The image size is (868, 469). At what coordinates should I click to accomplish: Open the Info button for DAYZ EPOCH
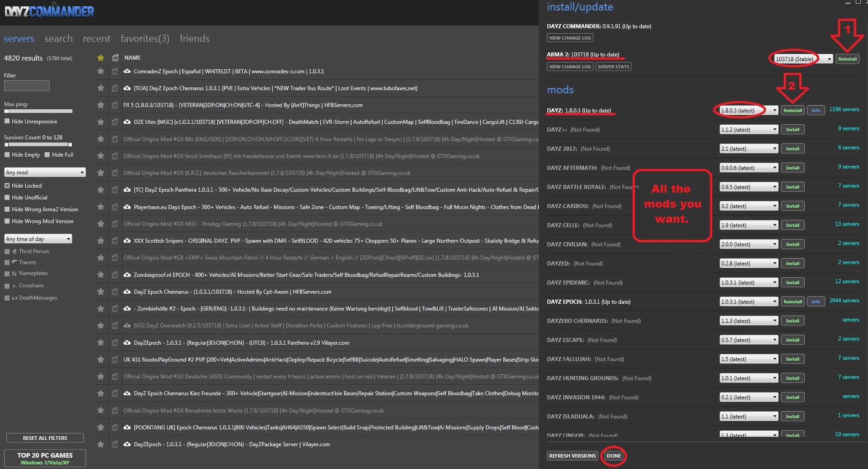coord(816,301)
